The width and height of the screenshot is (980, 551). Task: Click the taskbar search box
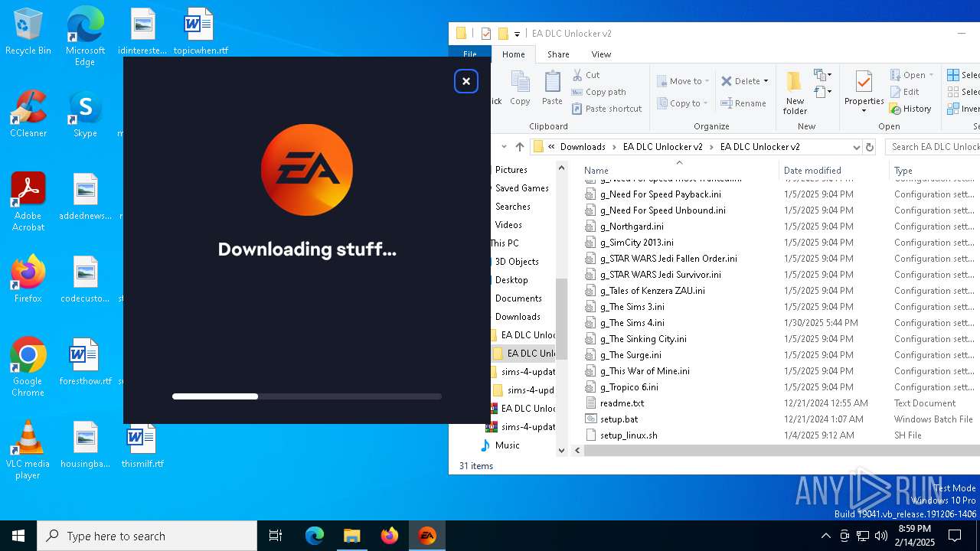point(147,536)
